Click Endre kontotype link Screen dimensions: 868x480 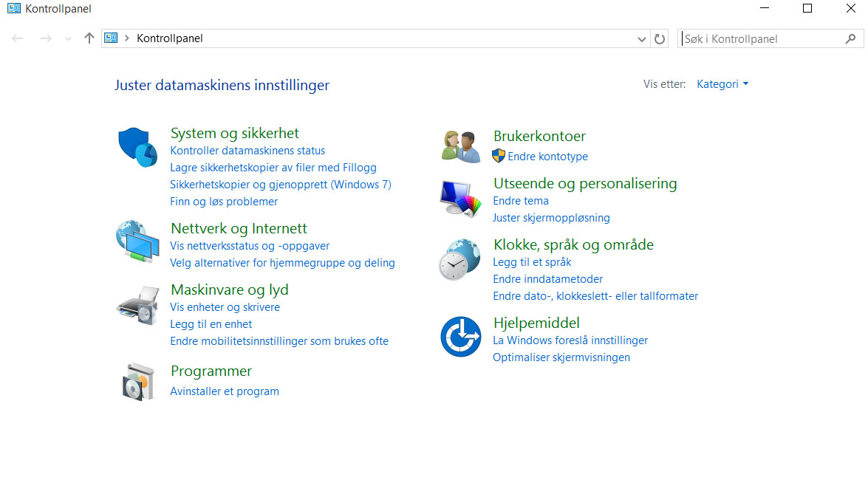point(547,157)
